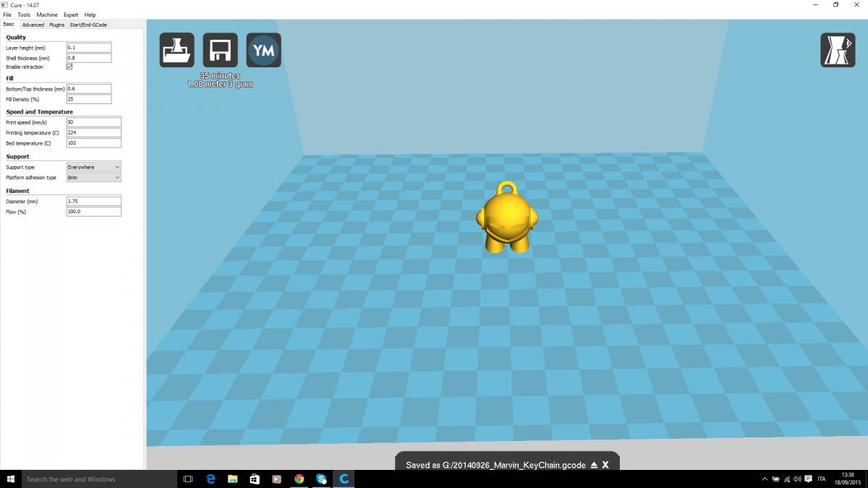
Task: Open the Platform adhesion type dropdown
Action: point(93,177)
